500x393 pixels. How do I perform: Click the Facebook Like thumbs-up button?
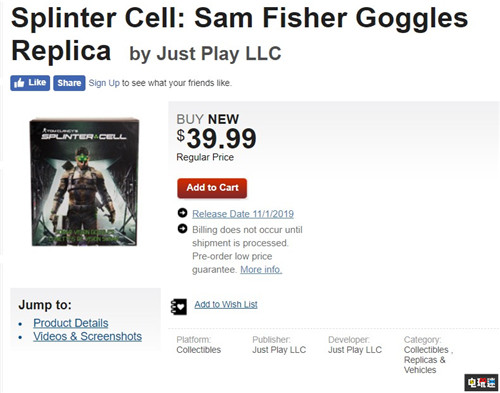[30, 83]
